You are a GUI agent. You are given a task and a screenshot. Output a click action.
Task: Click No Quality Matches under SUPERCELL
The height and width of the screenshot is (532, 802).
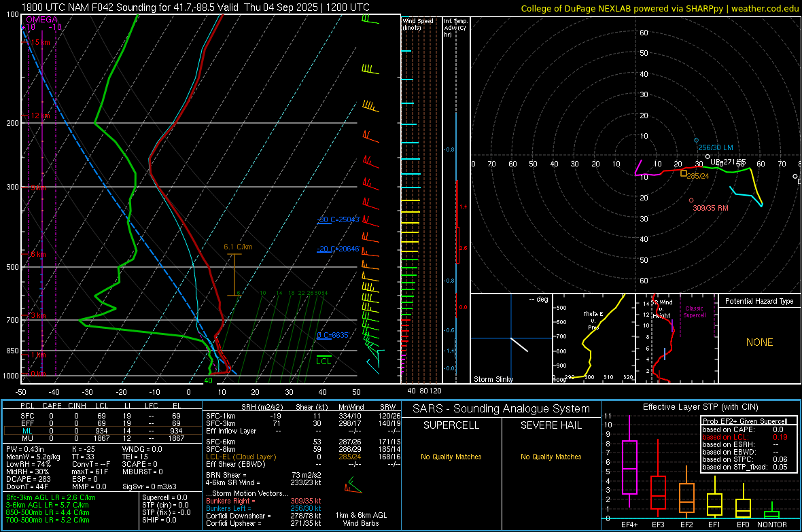pyautogui.click(x=451, y=457)
